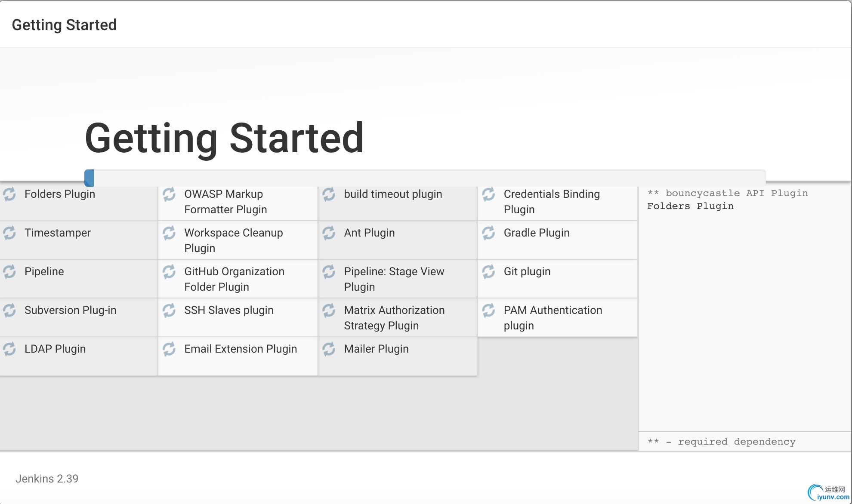Click the Folders Plugin log entry in console
Image resolution: width=852 pixels, height=504 pixels.
691,206
